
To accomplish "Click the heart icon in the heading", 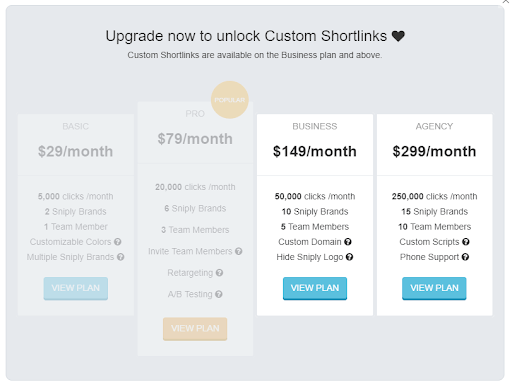I will click(x=398, y=36).
